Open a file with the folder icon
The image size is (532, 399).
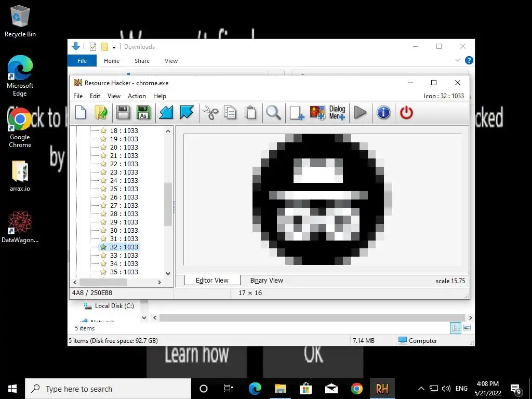click(101, 113)
